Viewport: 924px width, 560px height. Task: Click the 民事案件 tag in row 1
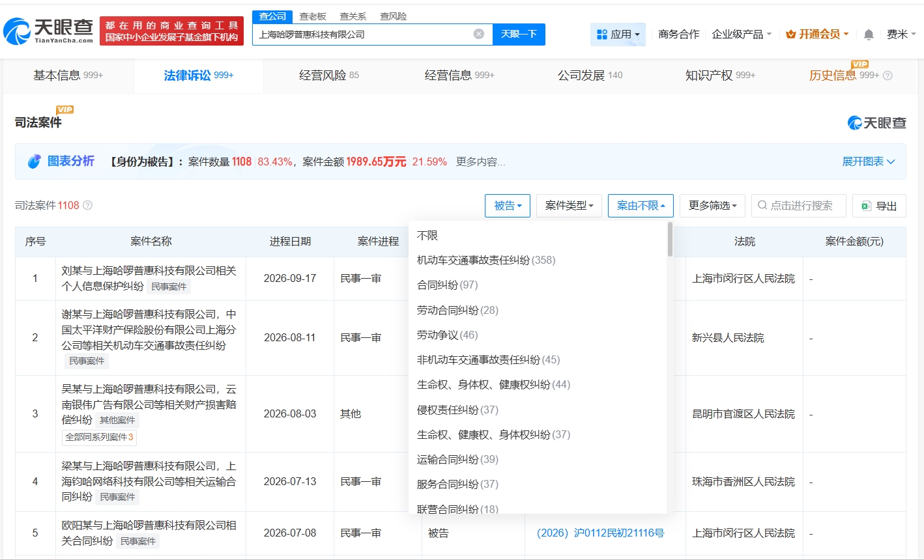click(169, 287)
